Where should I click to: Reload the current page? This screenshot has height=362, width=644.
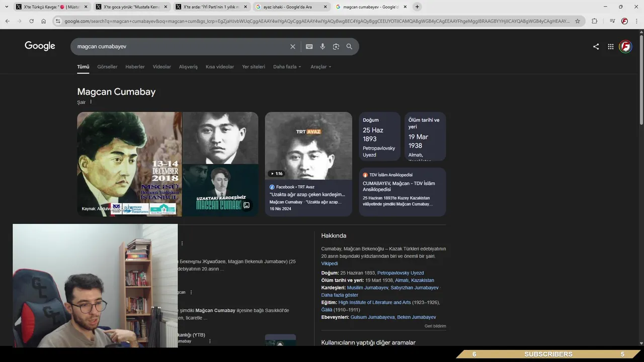31,21
